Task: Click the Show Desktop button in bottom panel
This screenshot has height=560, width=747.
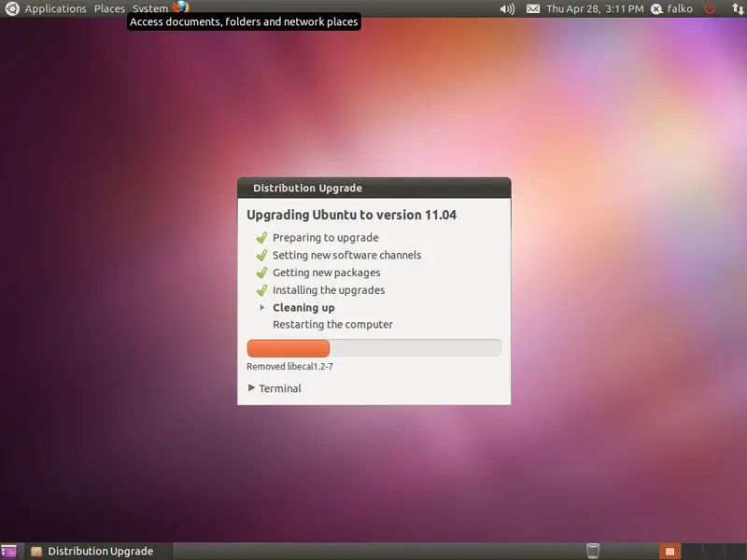Action: tap(8, 551)
